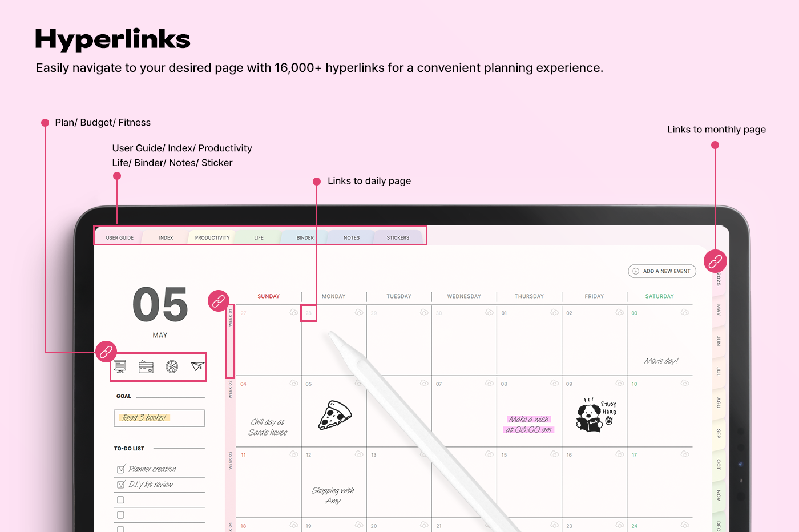Click the cloud icon in Saturday 24 cell
Viewport: 799px width, 532px height.
pyautogui.click(x=685, y=525)
